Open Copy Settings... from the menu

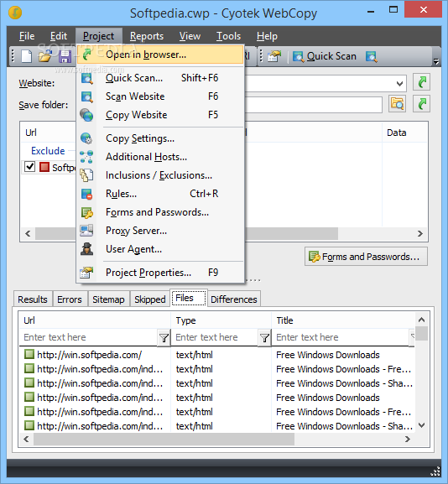160,138
